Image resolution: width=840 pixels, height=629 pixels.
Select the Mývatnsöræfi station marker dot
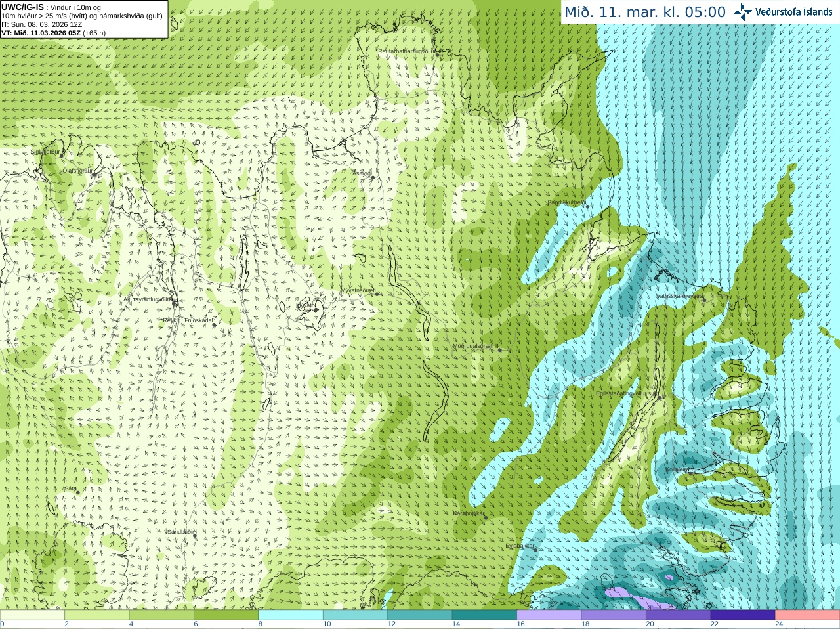(377, 293)
